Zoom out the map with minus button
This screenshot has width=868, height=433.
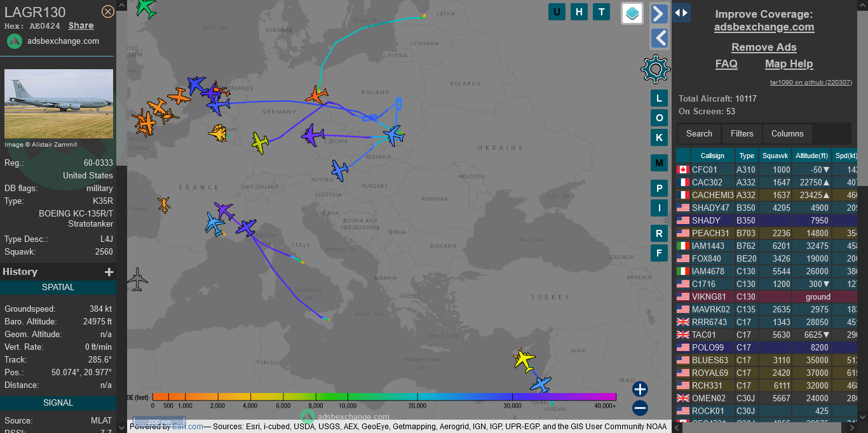(x=640, y=408)
